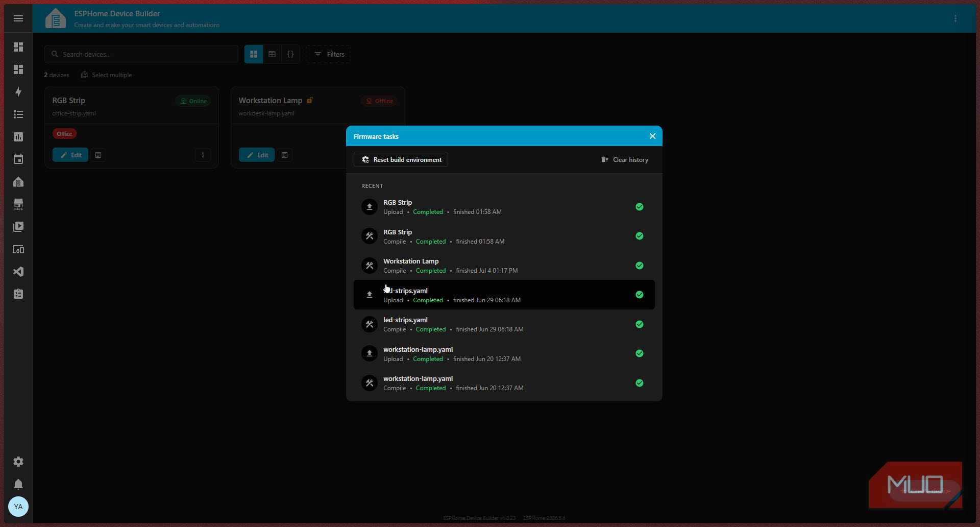The image size is (980, 527).
Task: Click the RECENT section heading
Action: (x=372, y=186)
